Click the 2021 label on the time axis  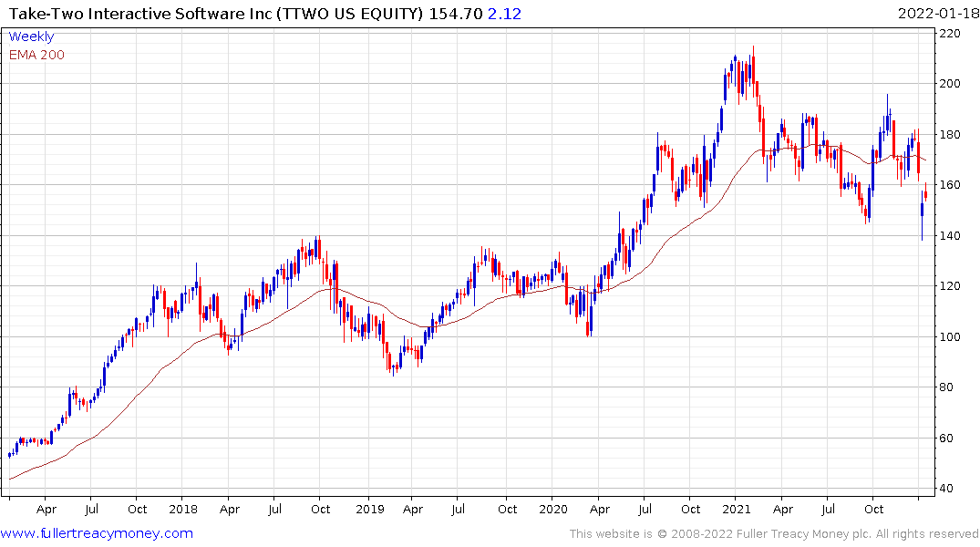(737, 509)
